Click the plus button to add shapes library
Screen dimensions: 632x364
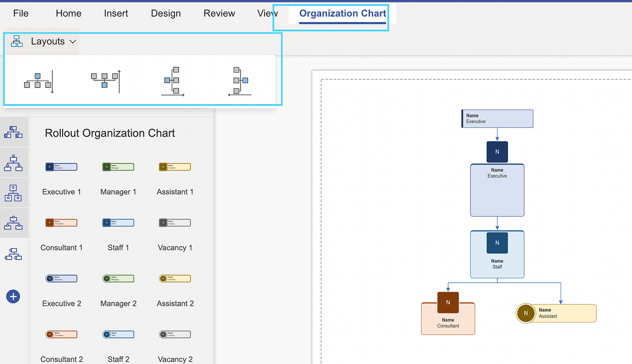click(x=13, y=296)
